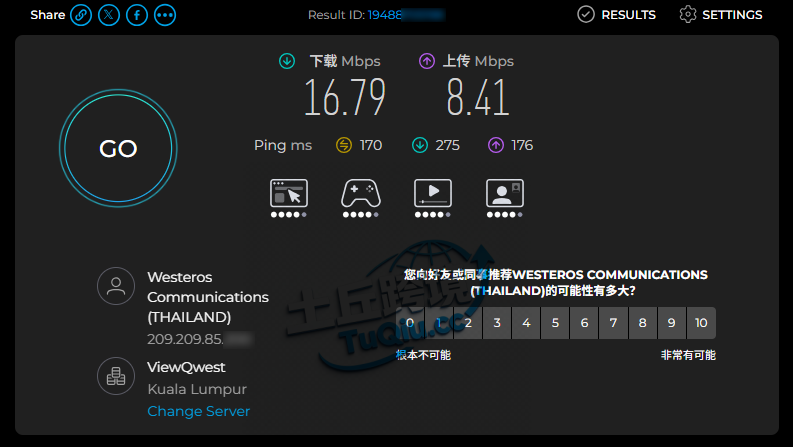Rate recommendation score 5

click(555, 323)
